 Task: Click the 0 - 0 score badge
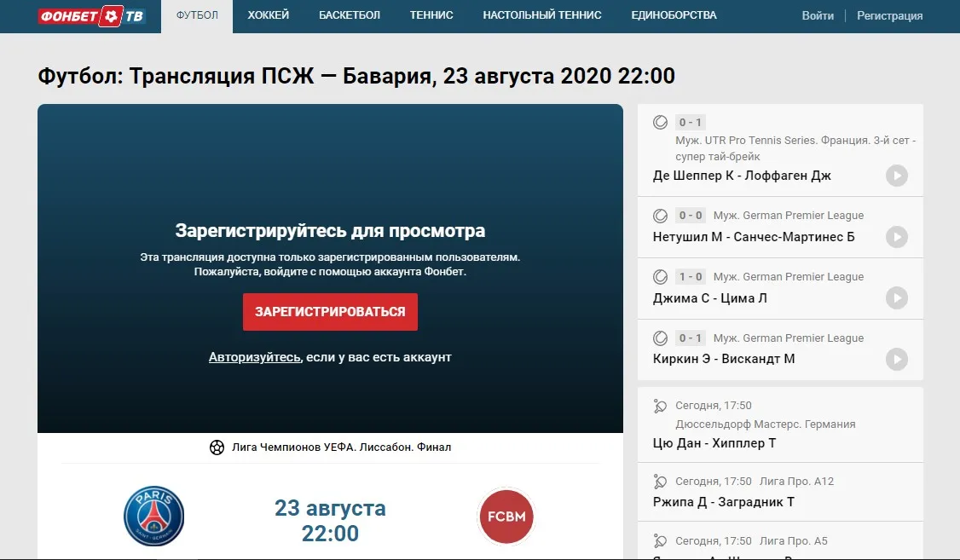pos(690,216)
